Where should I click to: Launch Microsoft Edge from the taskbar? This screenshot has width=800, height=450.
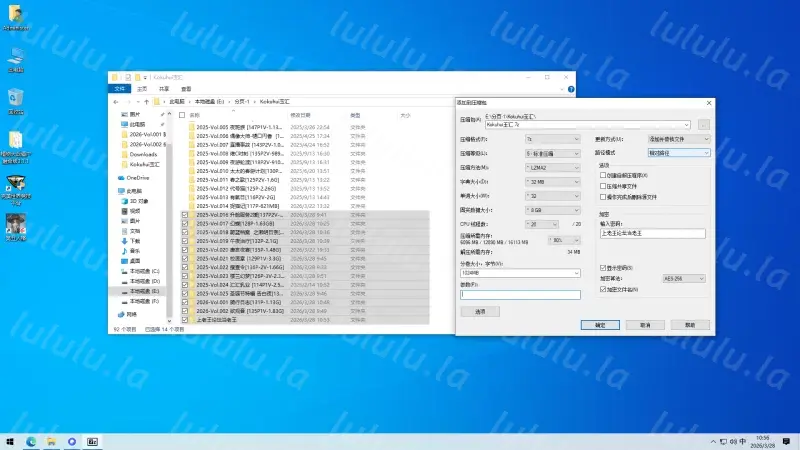[31, 442]
